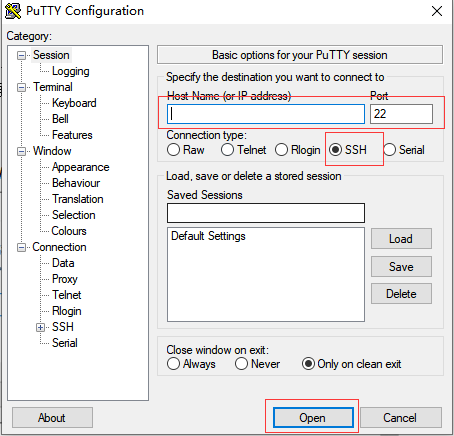Open the Logging settings page
Screen dimensions: 454x436
(71, 71)
